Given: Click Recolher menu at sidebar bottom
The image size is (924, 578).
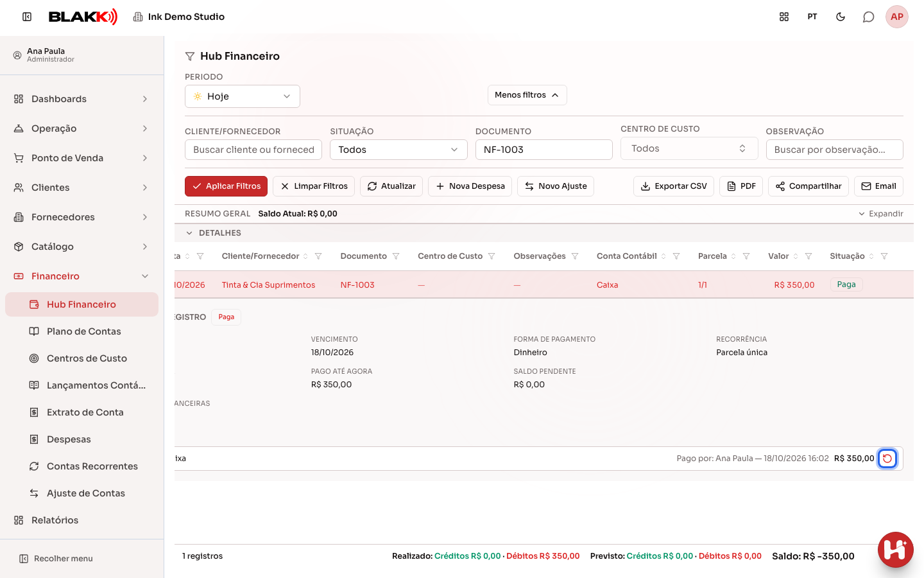Looking at the screenshot, I should (x=56, y=559).
